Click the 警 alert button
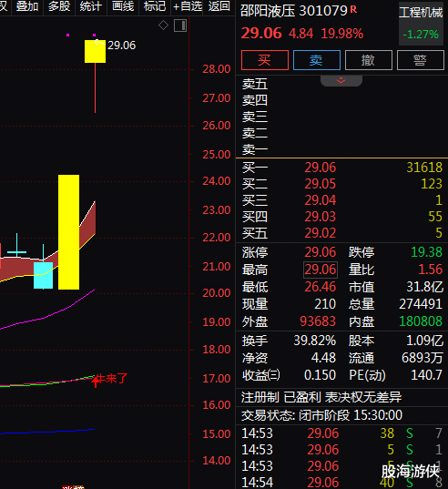Viewport: 448px width, 489px height. click(421, 60)
